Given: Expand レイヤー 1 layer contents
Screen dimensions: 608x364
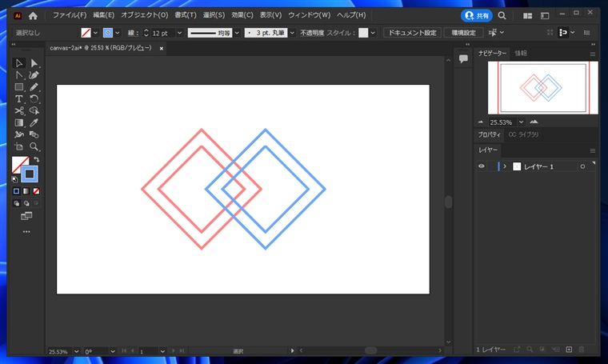Looking at the screenshot, I should 505,166.
